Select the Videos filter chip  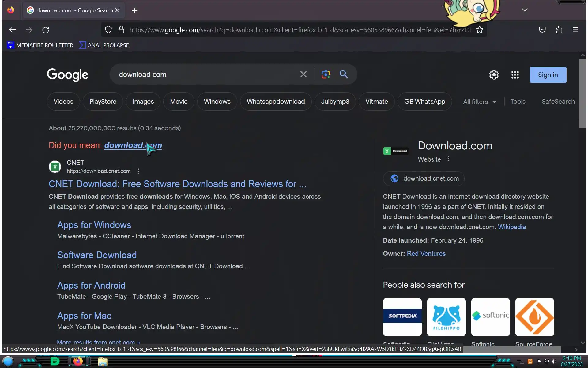[x=63, y=102]
